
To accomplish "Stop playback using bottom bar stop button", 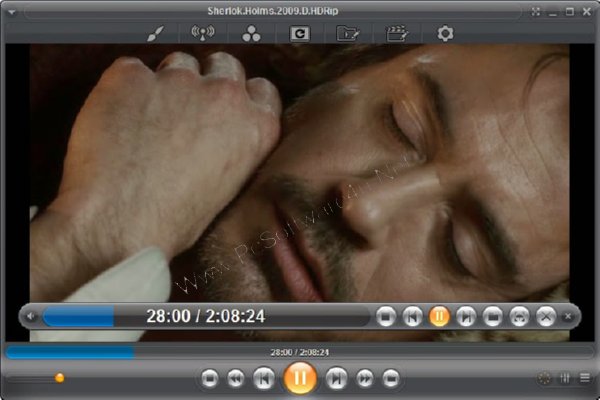I will [210, 379].
